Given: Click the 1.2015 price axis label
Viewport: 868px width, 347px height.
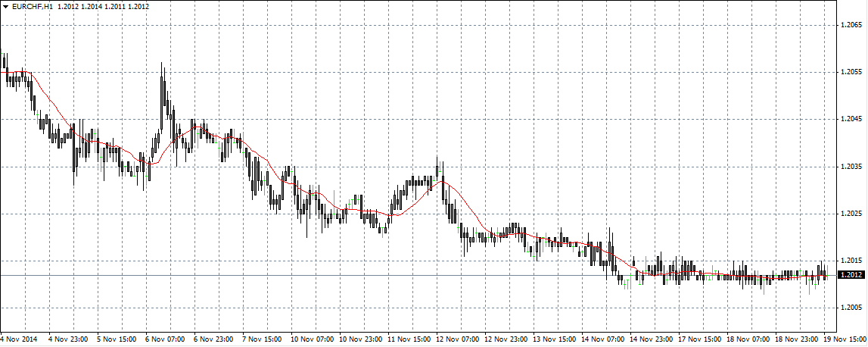Looking at the screenshot, I should (851, 261).
